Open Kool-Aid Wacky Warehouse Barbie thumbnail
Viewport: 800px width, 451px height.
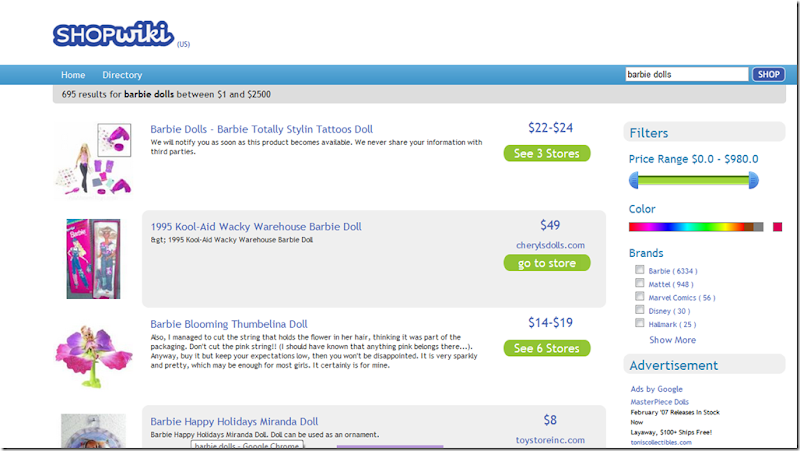coord(93,259)
